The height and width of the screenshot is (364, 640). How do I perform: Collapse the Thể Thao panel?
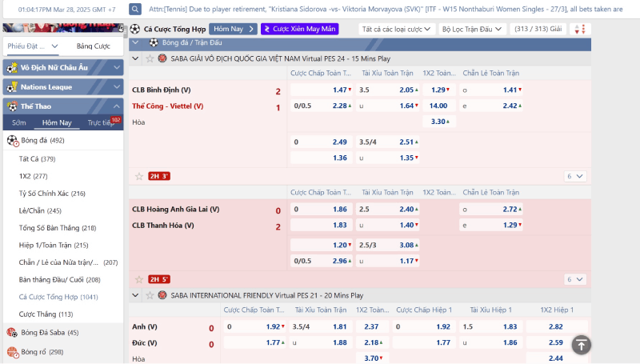pyautogui.click(x=117, y=106)
